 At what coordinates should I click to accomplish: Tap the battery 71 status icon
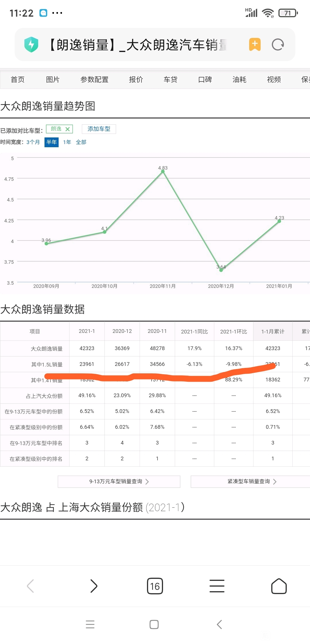(288, 13)
